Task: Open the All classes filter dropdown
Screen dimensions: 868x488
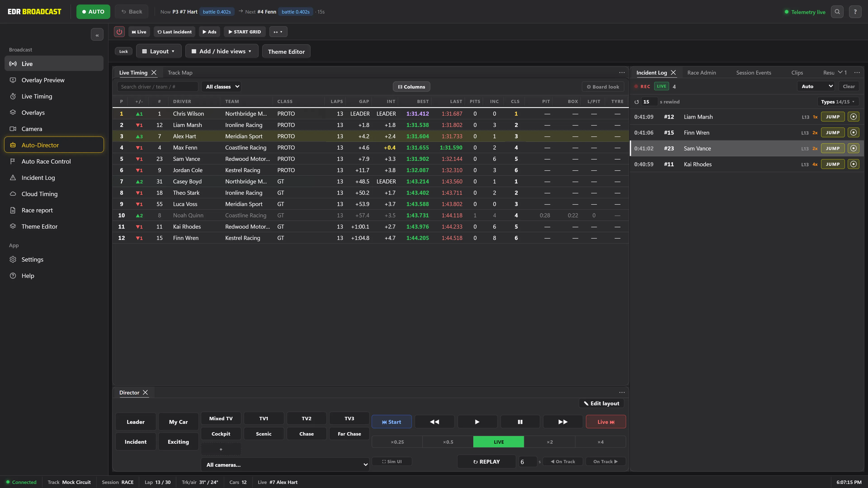Action: coord(221,87)
